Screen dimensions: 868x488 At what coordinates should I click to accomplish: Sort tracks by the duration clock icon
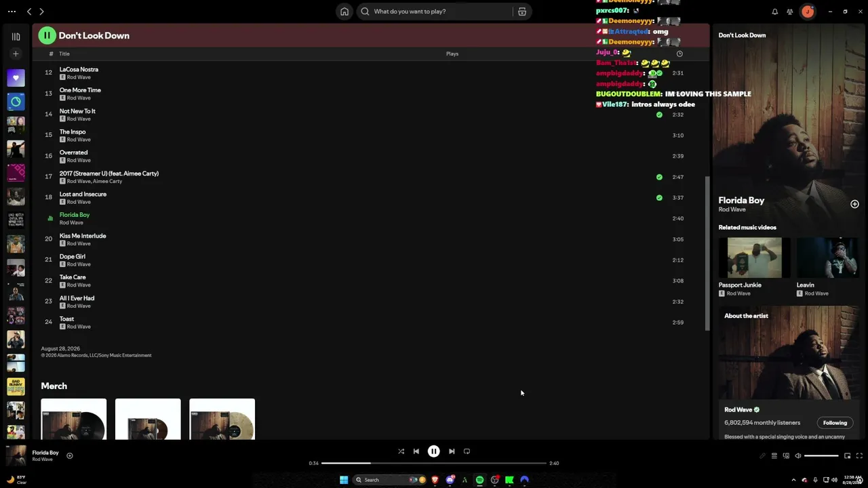point(679,54)
